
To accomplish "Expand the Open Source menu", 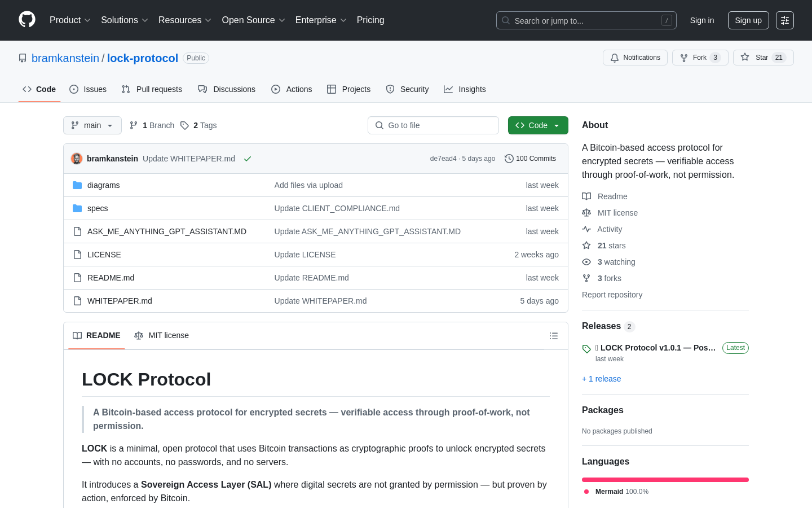I will pyautogui.click(x=254, y=20).
